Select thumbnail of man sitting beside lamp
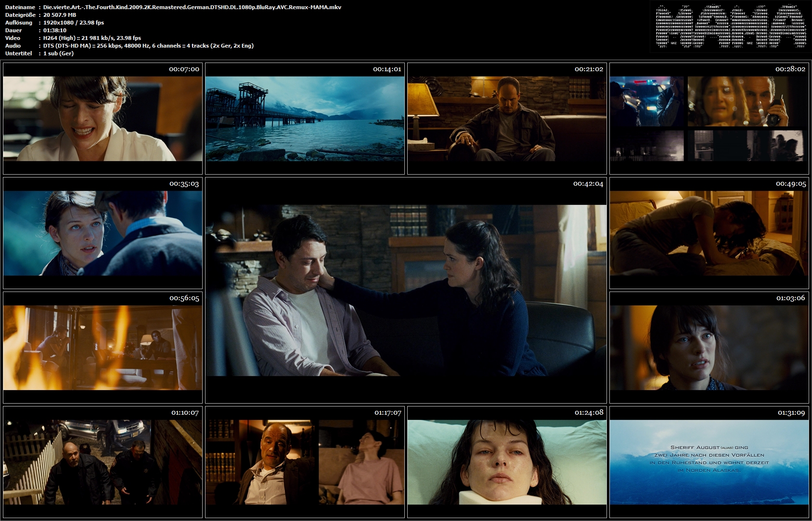812x521 pixels. pyautogui.click(x=507, y=118)
